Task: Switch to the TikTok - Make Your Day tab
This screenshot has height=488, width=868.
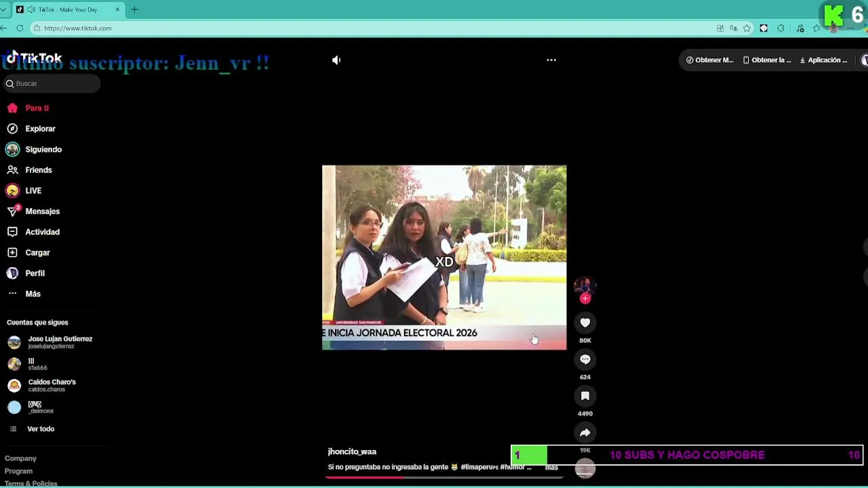Action: [x=68, y=9]
